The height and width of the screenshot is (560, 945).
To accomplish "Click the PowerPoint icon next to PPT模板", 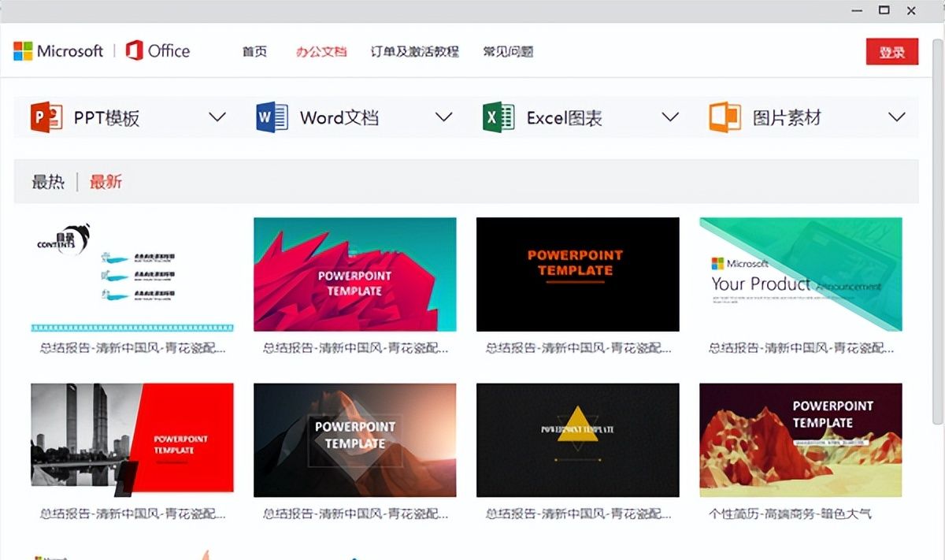I will click(x=46, y=117).
